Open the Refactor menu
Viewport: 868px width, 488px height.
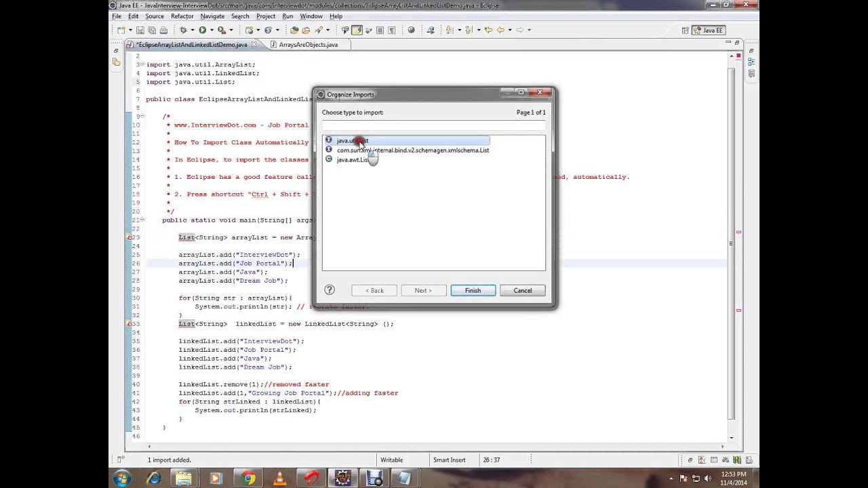pyautogui.click(x=182, y=16)
